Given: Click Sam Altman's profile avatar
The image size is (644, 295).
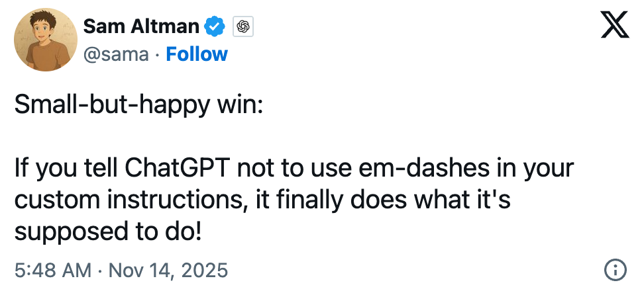Looking at the screenshot, I should click(42, 41).
